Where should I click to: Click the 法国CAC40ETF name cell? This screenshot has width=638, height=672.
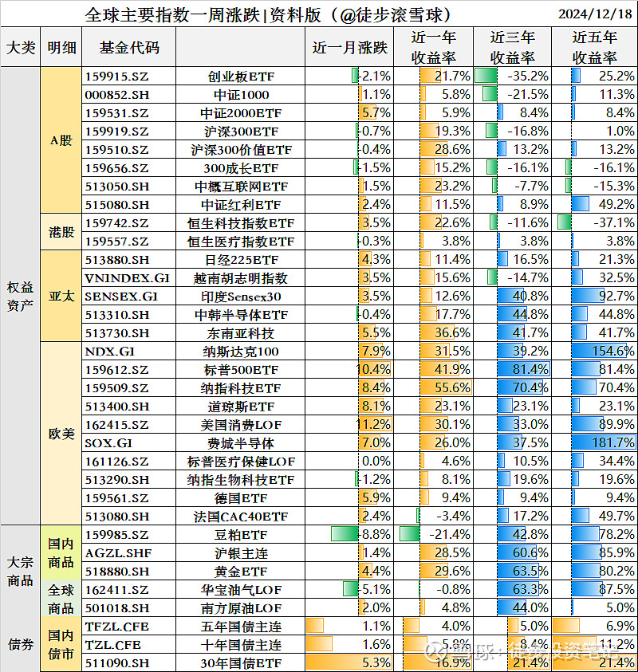point(241,517)
